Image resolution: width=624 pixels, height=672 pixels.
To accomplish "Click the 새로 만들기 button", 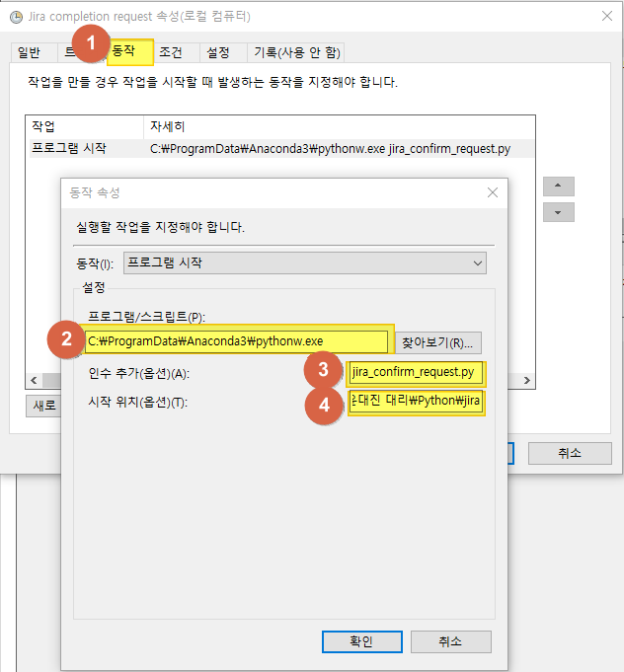I will (43, 406).
